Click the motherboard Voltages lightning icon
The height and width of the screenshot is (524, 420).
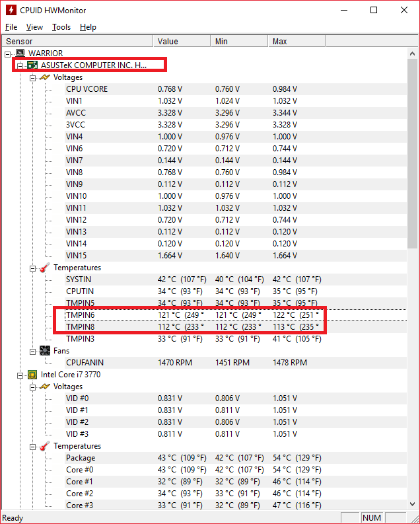point(45,77)
